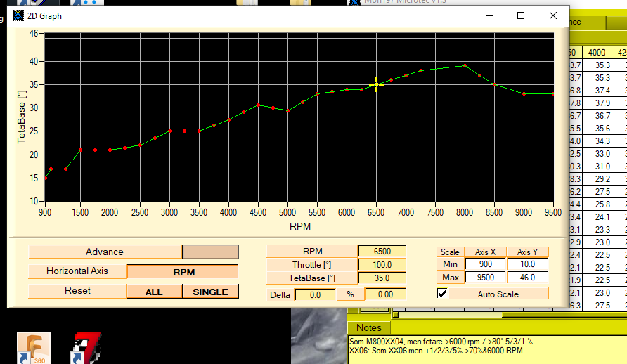Select the SINGLE reset mode
Image resolution: width=627 pixels, height=364 pixels.
click(x=210, y=292)
